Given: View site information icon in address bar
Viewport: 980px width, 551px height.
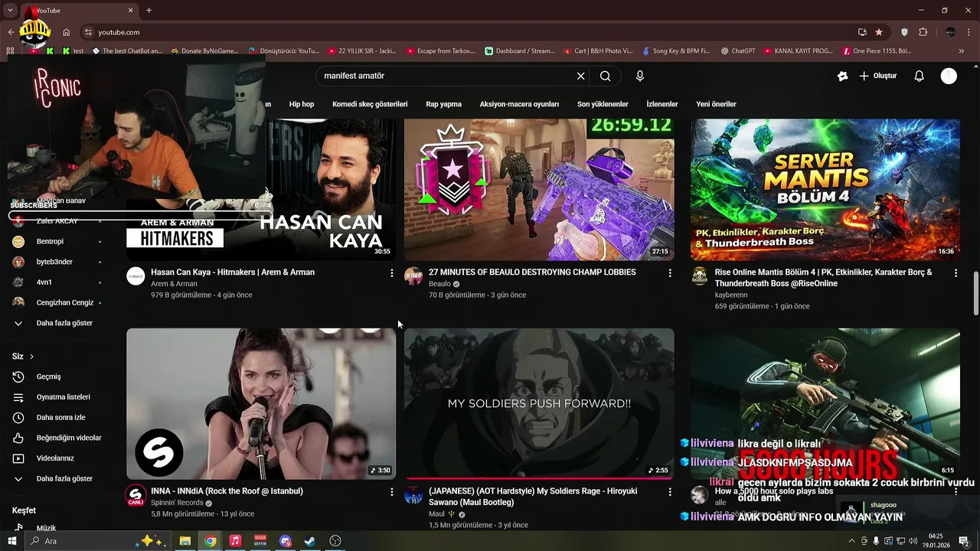Looking at the screenshot, I should click(x=88, y=32).
